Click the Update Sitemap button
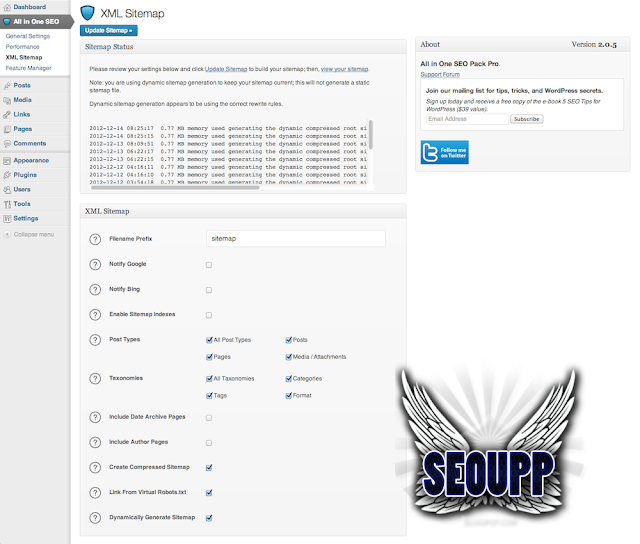The image size is (640, 544). (109, 31)
